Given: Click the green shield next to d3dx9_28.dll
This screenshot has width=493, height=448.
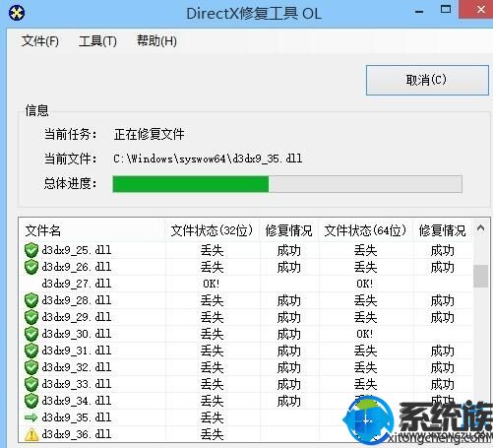Looking at the screenshot, I should pyautogui.click(x=31, y=300).
